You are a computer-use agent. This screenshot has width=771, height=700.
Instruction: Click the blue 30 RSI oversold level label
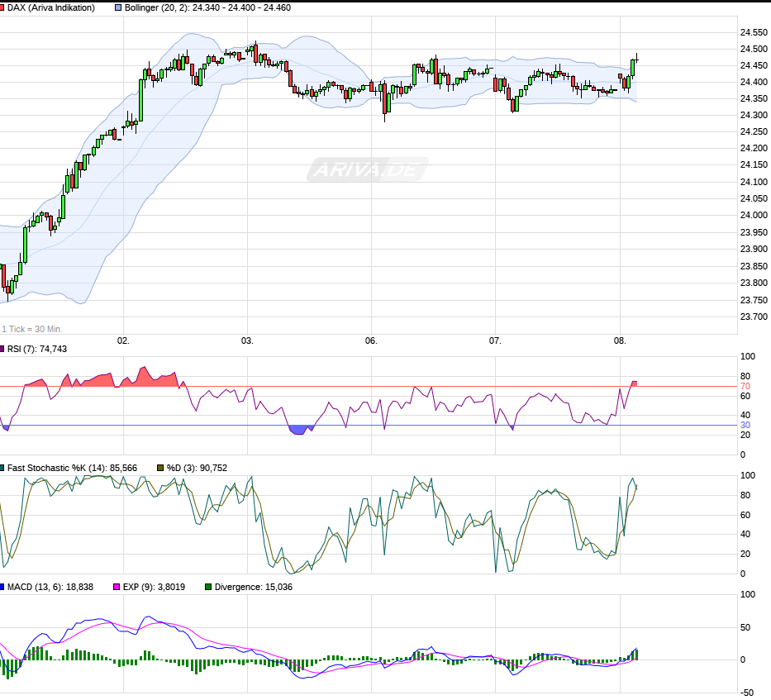(x=745, y=426)
